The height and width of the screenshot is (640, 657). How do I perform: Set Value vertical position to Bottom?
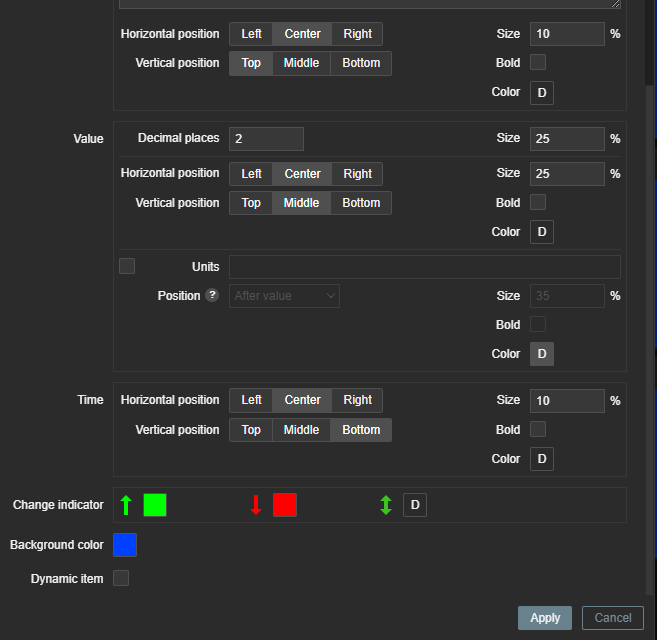(361, 203)
